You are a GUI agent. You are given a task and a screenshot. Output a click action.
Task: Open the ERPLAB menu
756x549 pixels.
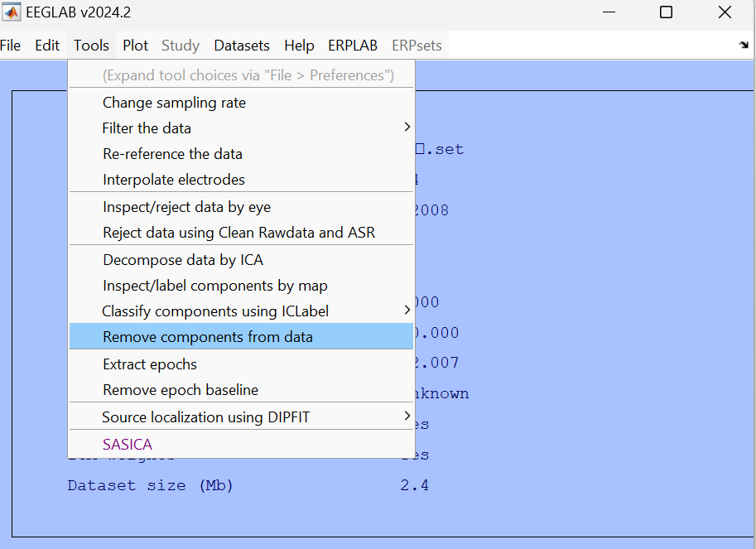pos(353,46)
